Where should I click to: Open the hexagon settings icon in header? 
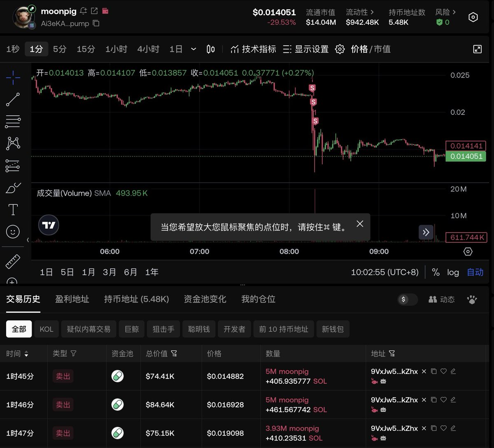tap(473, 17)
